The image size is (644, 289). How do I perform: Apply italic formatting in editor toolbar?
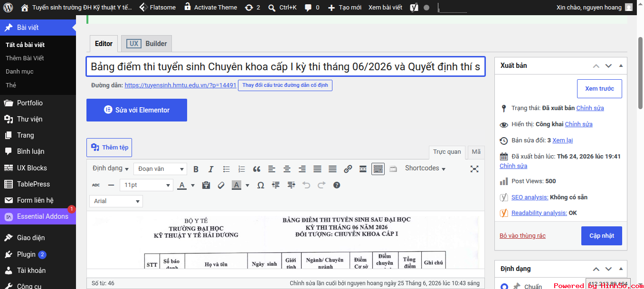pos(211,169)
